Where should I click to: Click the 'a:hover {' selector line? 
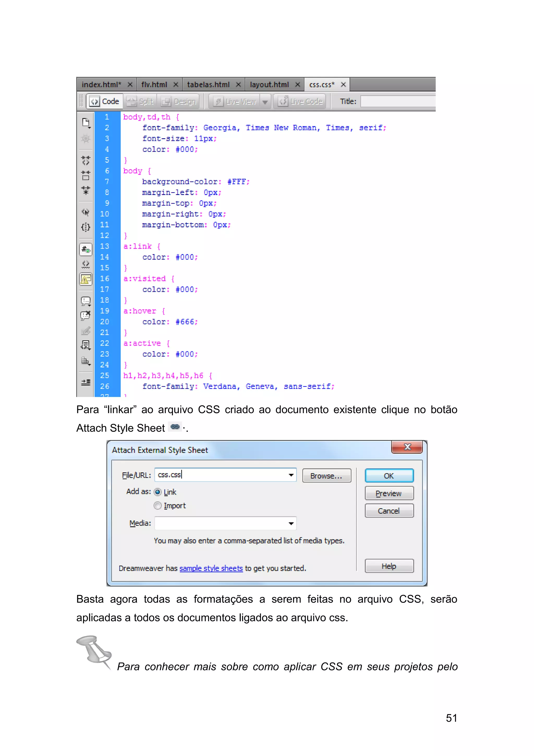pos(144,311)
